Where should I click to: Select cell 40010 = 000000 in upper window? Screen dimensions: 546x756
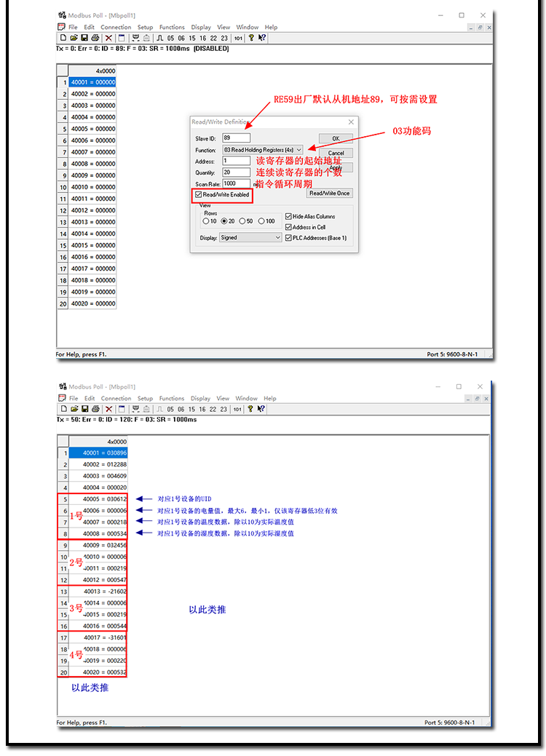coord(92,187)
